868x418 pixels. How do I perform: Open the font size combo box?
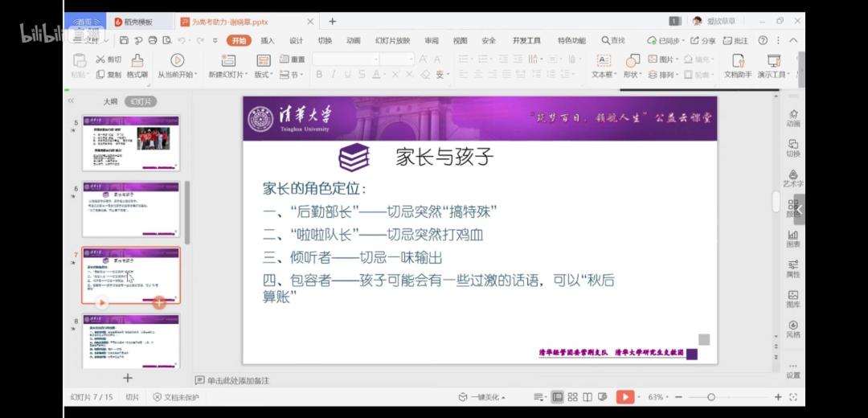[x=397, y=59]
